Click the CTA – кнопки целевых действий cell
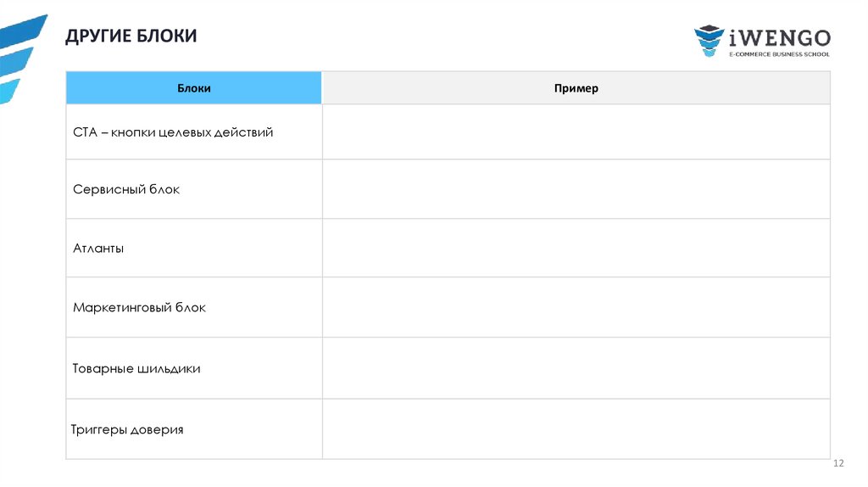Image resolution: width=868 pixels, height=487 pixels. pyautogui.click(x=173, y=132)
